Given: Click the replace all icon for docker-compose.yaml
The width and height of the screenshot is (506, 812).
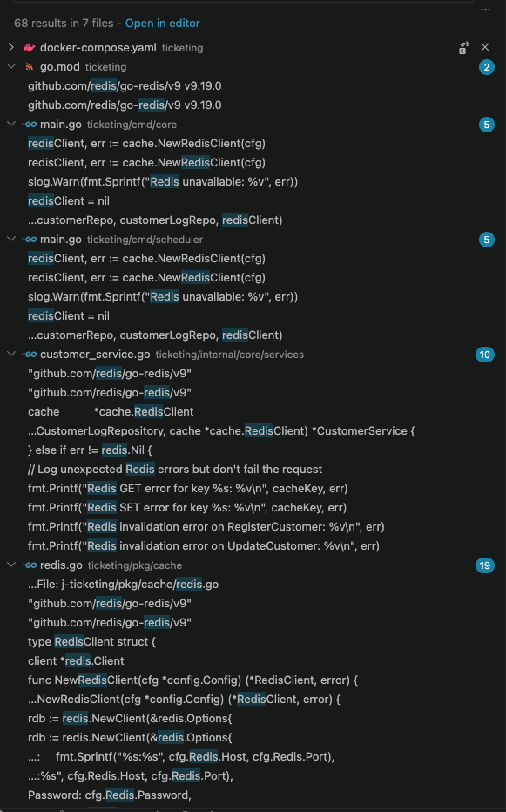Looking at the screenshot, I should [x=464, y=48].
